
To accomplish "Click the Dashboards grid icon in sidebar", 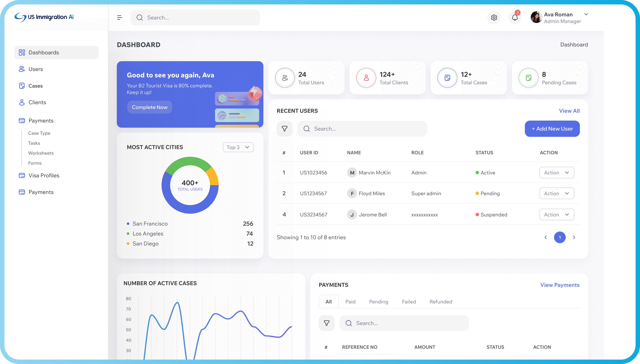I will [x=22, y=52].
